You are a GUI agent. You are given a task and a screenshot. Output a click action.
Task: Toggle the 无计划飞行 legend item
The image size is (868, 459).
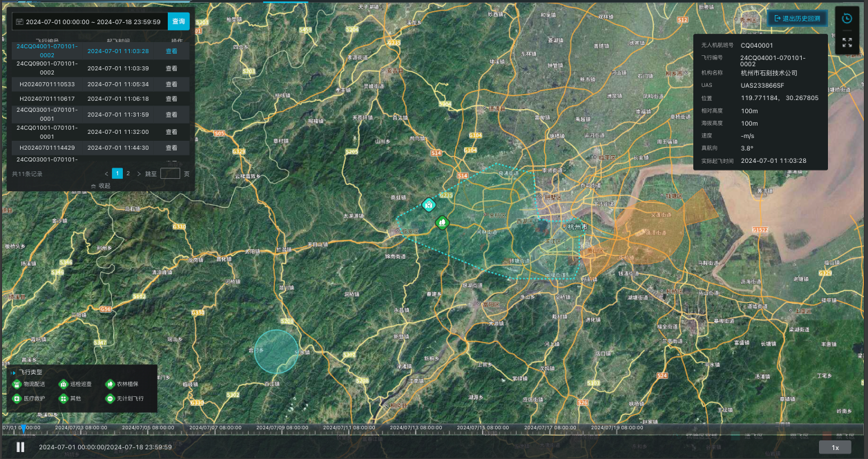[125, 398]
